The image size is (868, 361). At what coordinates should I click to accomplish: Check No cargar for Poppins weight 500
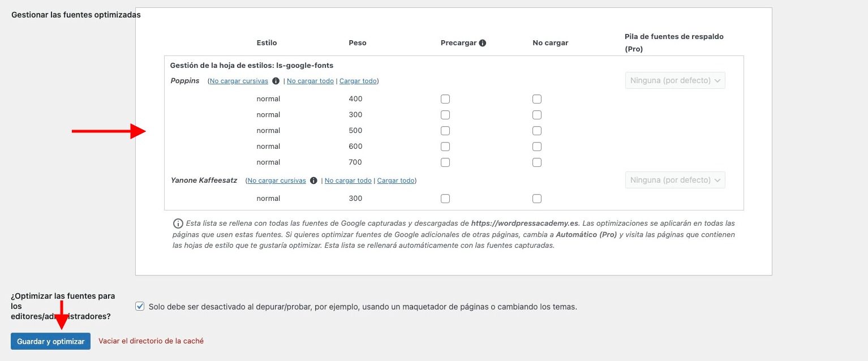coord(537,131)
